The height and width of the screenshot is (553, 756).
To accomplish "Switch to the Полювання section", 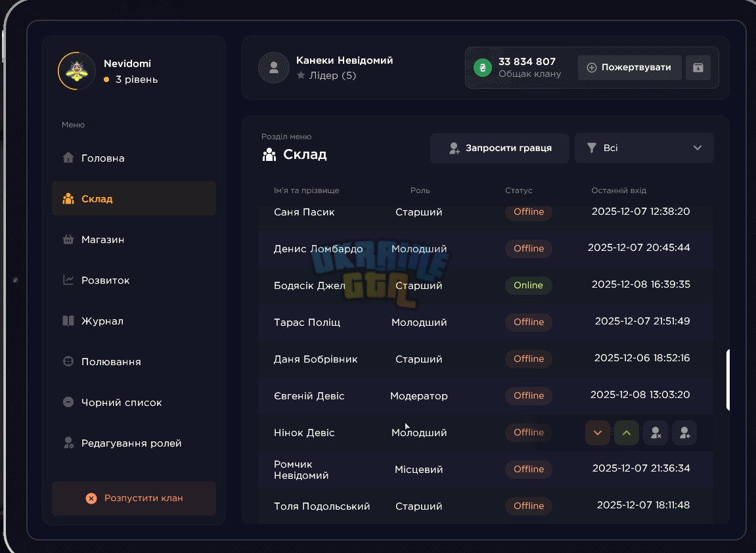I will [x=134, y=362].
